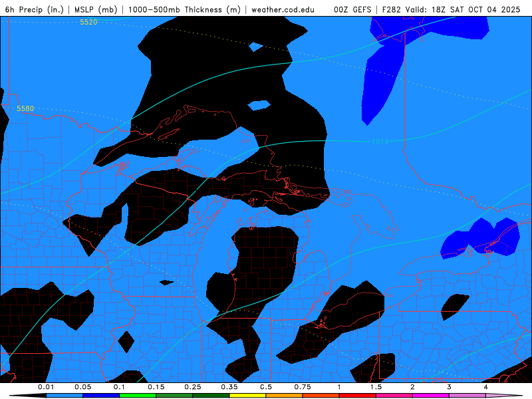Image resolution: width=532 pixels, height=399 pixels.
Task: Click the black left arrow end of legend bar
Action: pyautogui.click(x=28, y=396)
